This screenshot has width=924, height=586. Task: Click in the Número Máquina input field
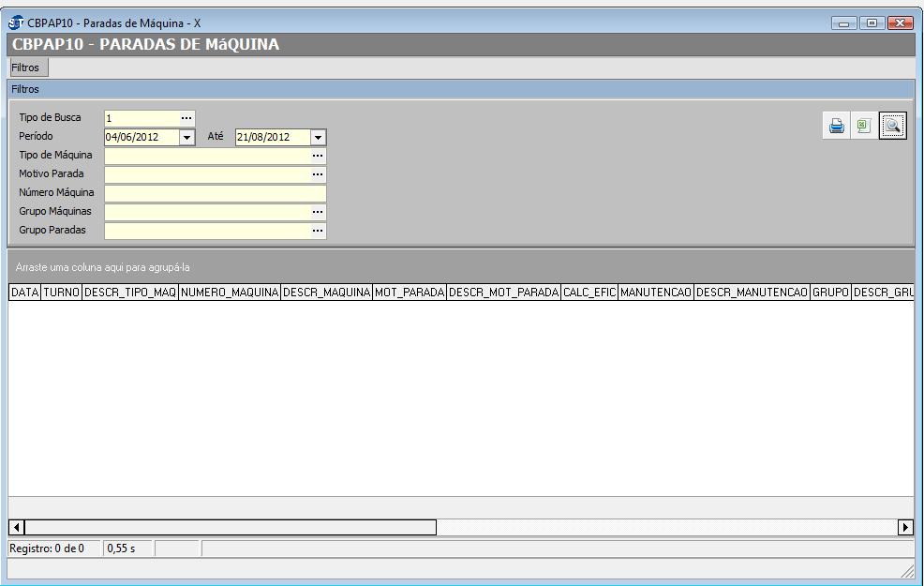click(215, 193)
